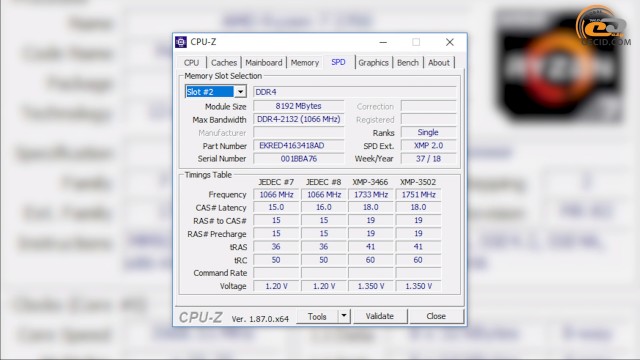
Task: Open the Graphics tab
Action: pos(373,62)
